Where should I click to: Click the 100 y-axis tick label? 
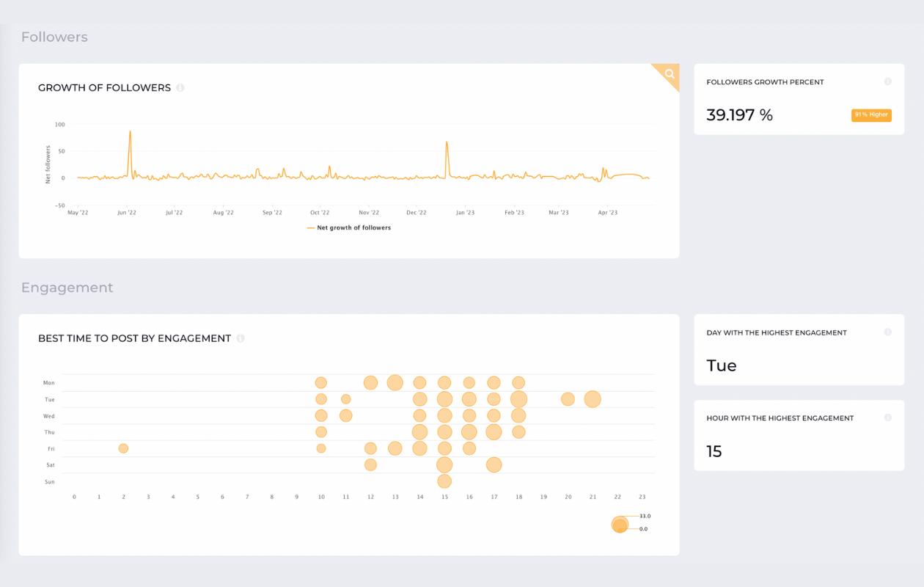click(x=60, y=125)
